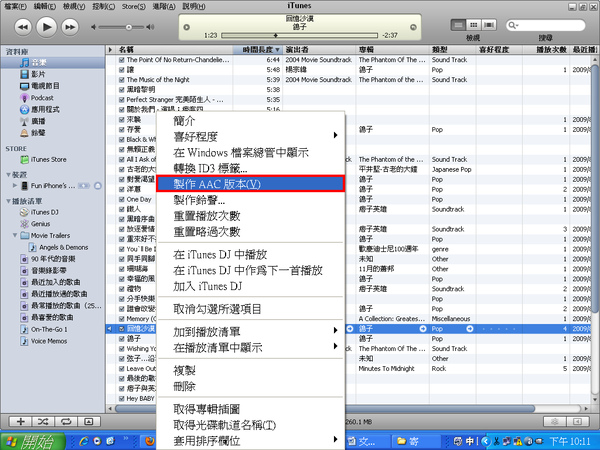Uncheck The Music of the Night checkbox
Screen dimensions: 600x450
121,80
